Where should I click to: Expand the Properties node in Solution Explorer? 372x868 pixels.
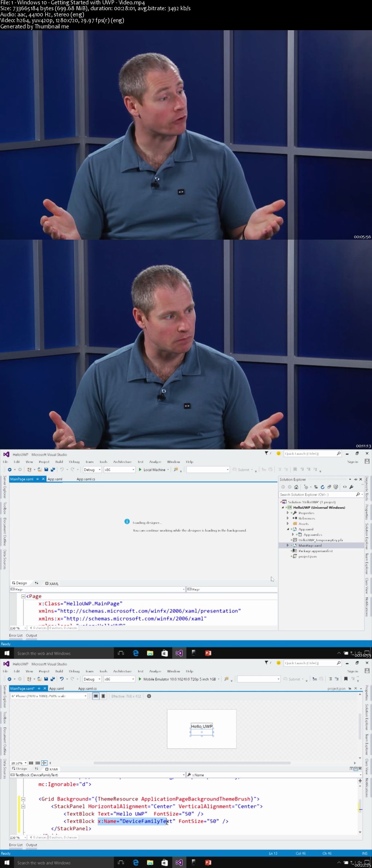pyautogui.click(x=288, y=513)
